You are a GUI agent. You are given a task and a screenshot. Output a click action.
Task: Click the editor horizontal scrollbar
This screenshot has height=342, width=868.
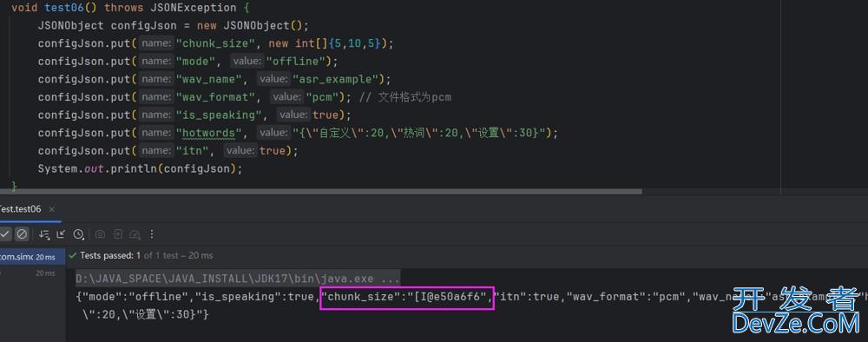321,192
